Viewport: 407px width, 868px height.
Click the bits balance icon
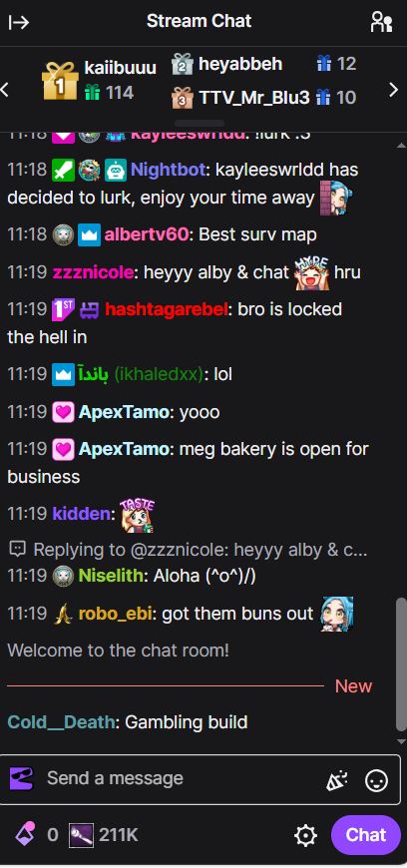point(25,834)
